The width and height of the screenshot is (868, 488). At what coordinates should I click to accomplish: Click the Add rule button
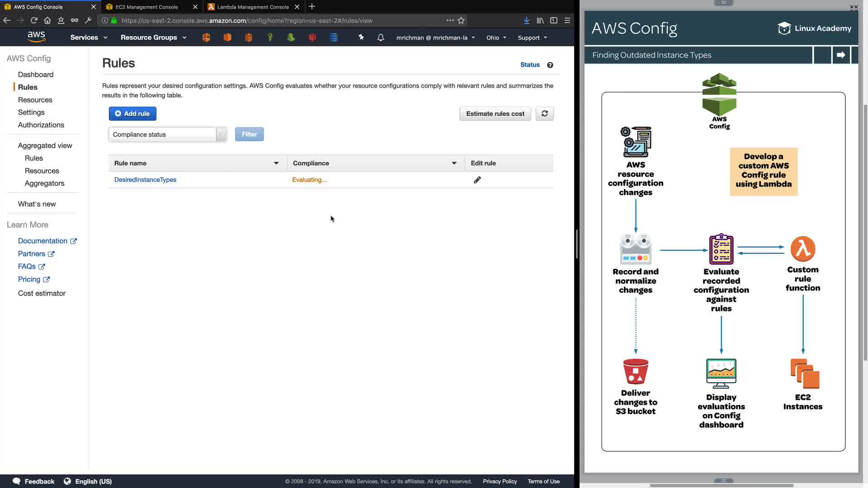[x=132, y=113]
